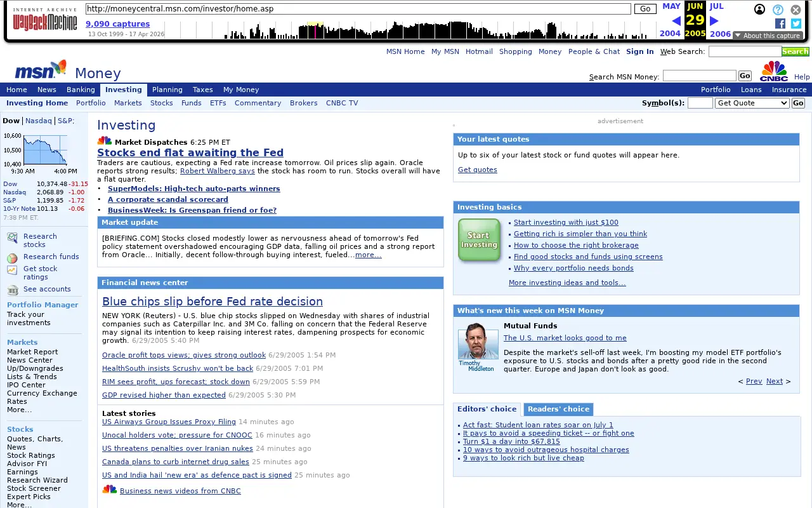Click the Wayback URL address field
The image size is (812, 508).
(358, 9)
